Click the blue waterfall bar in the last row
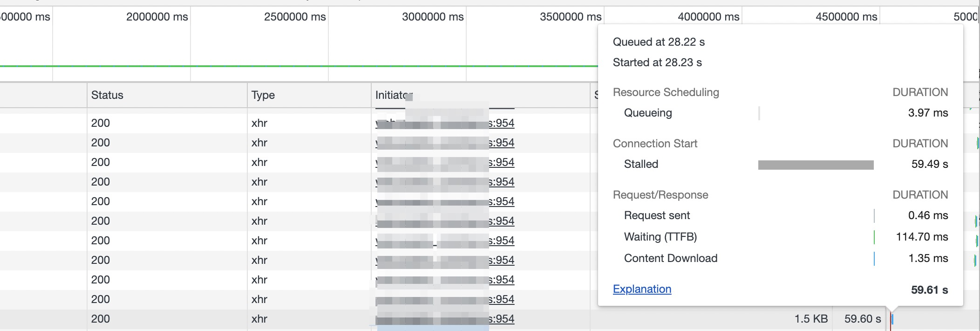Viewport: 980px width, 331px height. click(892, 319)
